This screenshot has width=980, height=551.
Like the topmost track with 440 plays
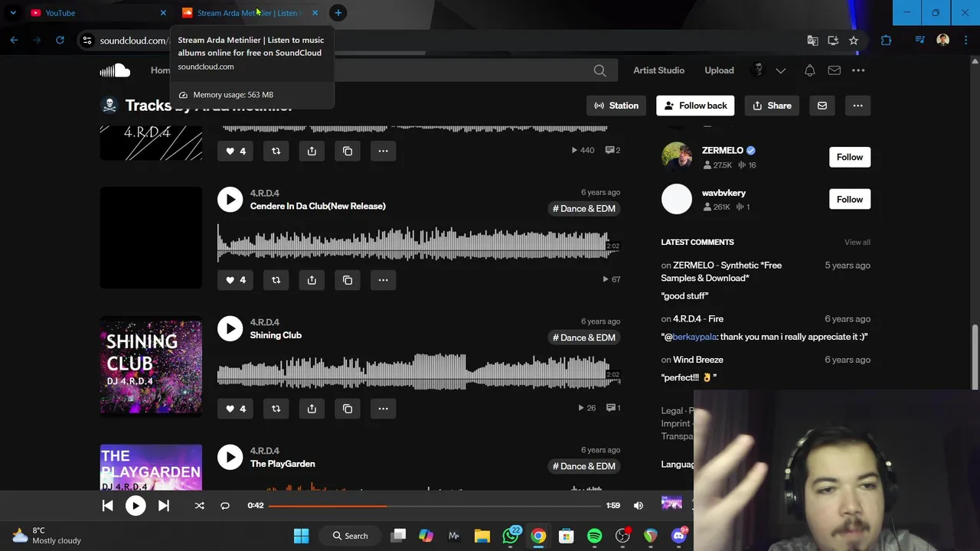[x=235, y=151]
